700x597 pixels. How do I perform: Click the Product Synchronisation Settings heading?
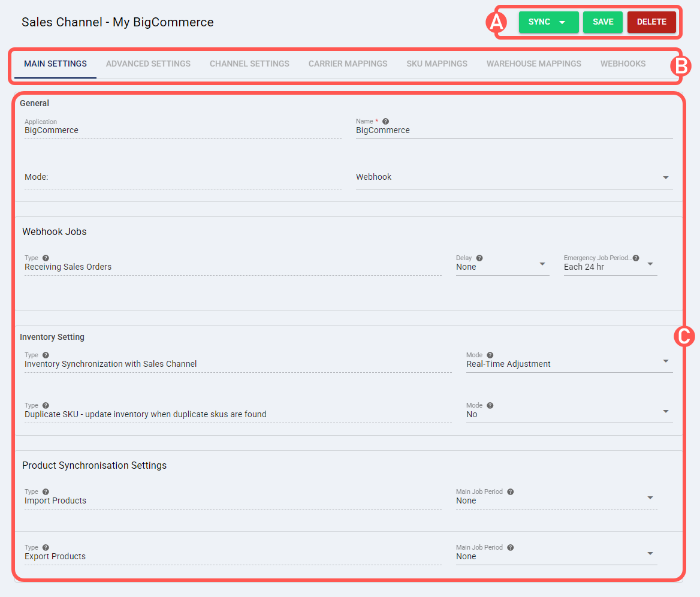(94, 465)
